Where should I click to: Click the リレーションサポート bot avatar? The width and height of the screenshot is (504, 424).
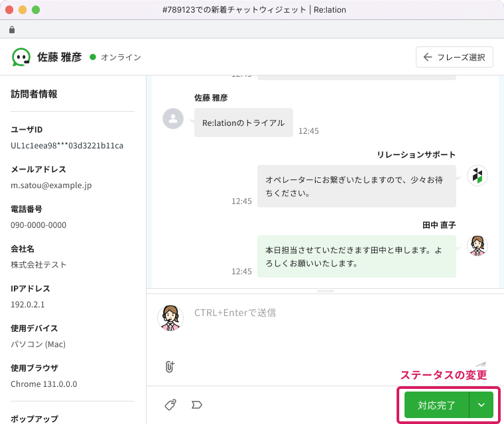[x=477, y=176]
